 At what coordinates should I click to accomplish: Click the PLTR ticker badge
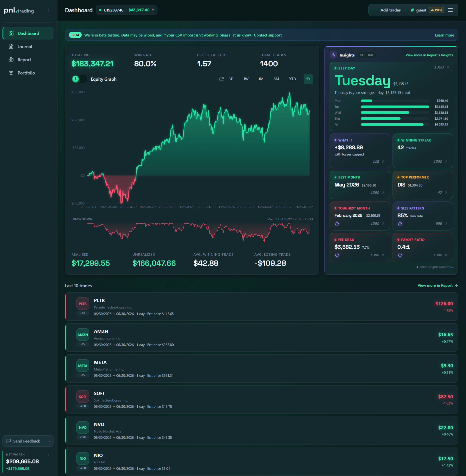click(x=83, y=304)
